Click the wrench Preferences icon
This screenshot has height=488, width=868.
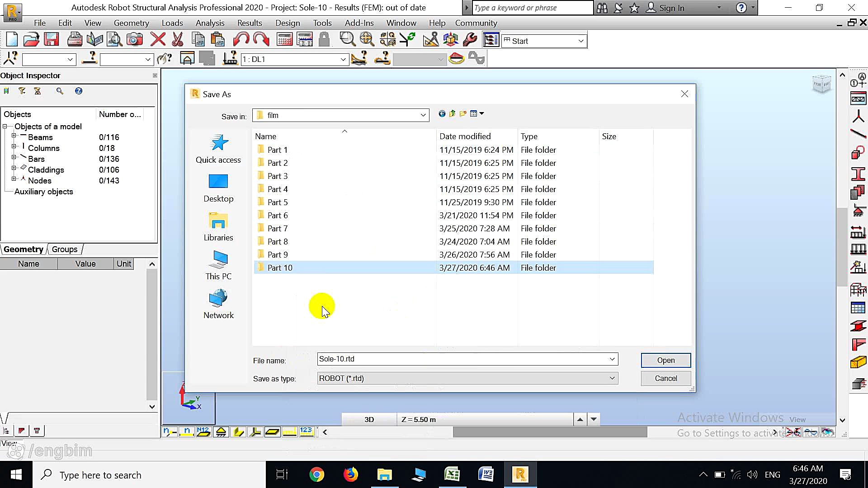click(470, 40)
